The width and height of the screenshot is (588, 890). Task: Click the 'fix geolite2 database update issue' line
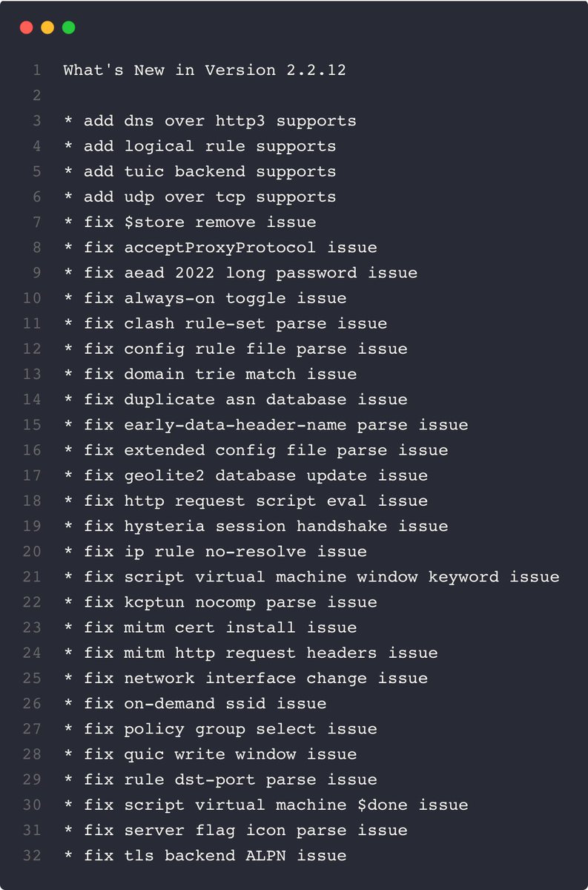[x=245, y=475]
